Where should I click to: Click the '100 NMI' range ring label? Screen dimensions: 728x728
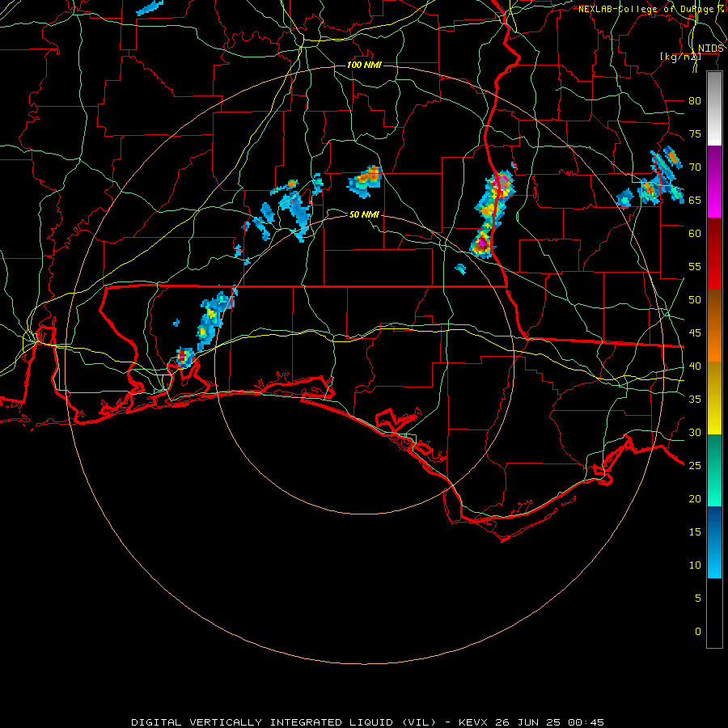(364, 65)
